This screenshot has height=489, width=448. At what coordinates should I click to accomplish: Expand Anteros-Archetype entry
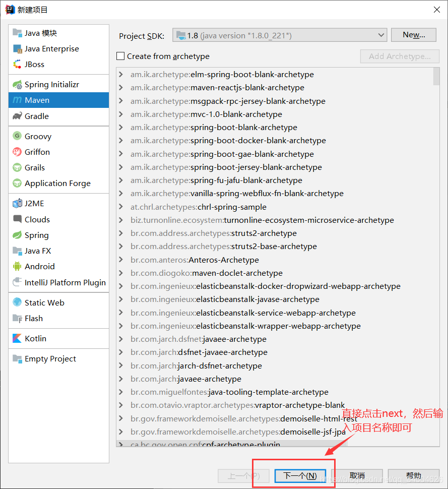click(x=121, y=260)
